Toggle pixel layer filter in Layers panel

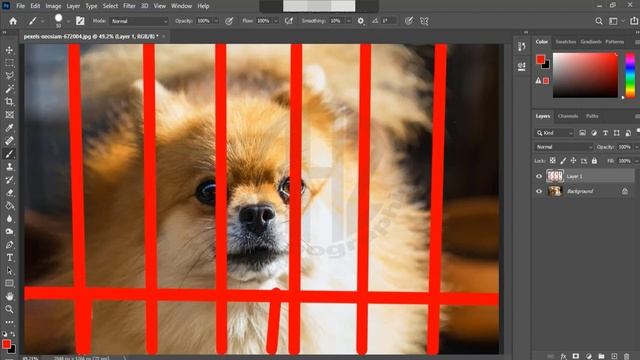pyautogui.click(x=582, y=133)
